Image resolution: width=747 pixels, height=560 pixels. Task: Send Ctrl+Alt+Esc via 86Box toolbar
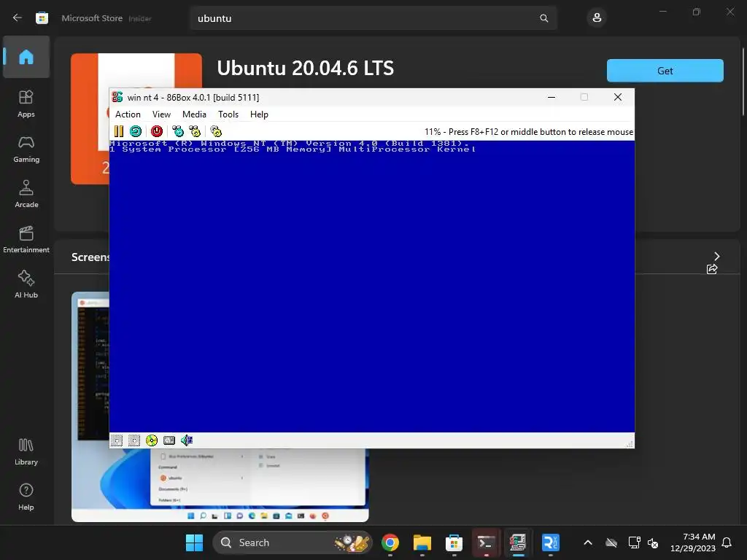[195, 131]
